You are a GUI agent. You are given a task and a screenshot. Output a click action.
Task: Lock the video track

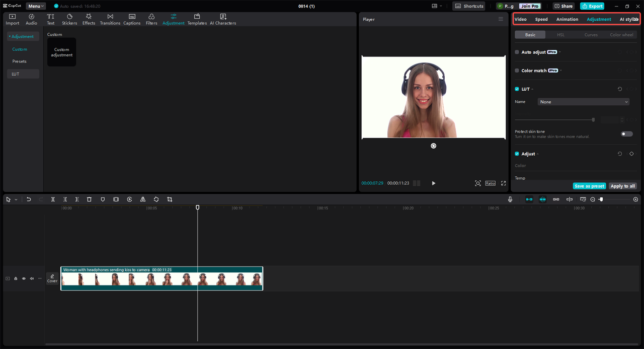click(16, 278)
